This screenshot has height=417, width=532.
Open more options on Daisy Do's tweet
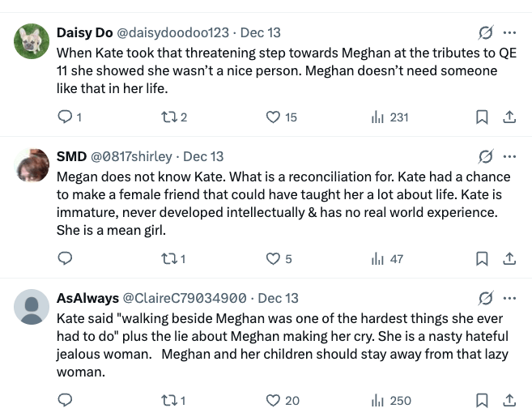pos(509,33)
